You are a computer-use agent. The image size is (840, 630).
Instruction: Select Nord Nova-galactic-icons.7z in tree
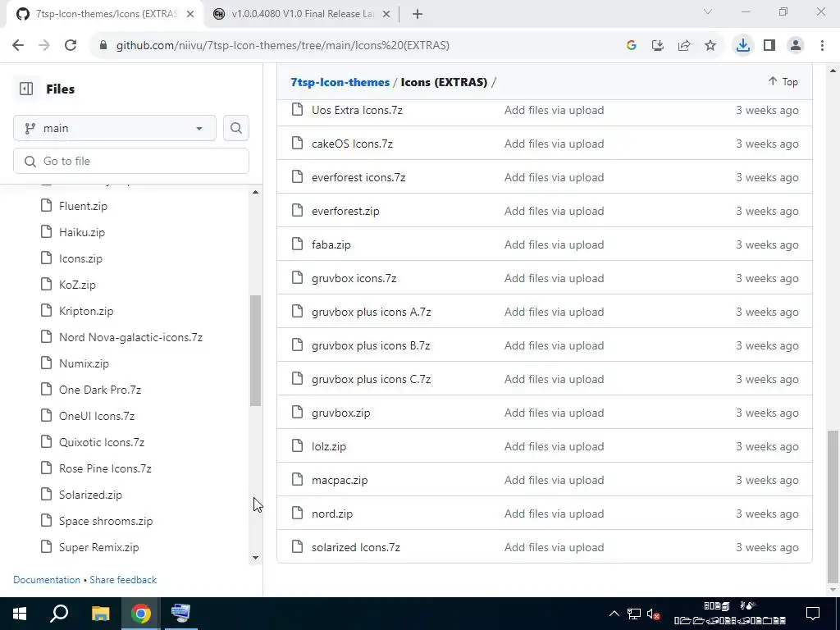tap(130, 337)
